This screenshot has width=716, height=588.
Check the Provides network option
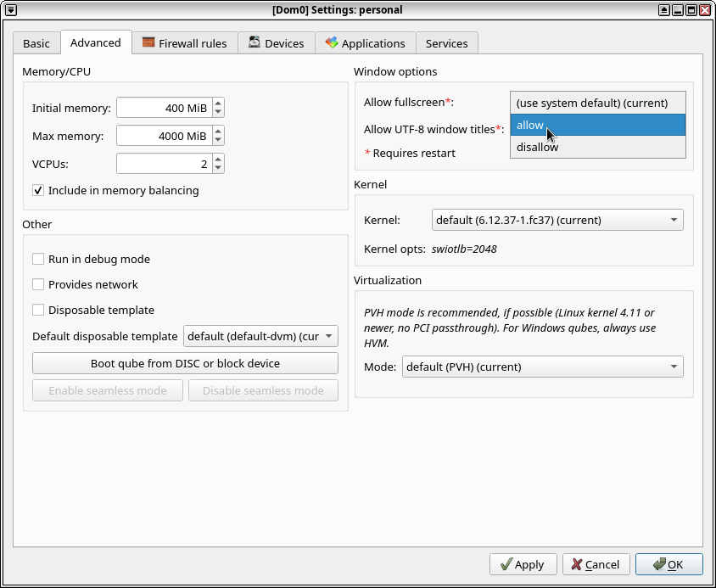click(38, 285)
